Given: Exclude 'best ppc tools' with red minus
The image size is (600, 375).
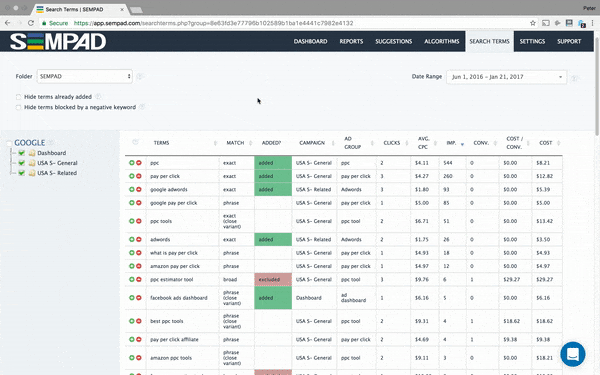Looking at the screenshot, I should pyautogui.click(x=139, y=321).
